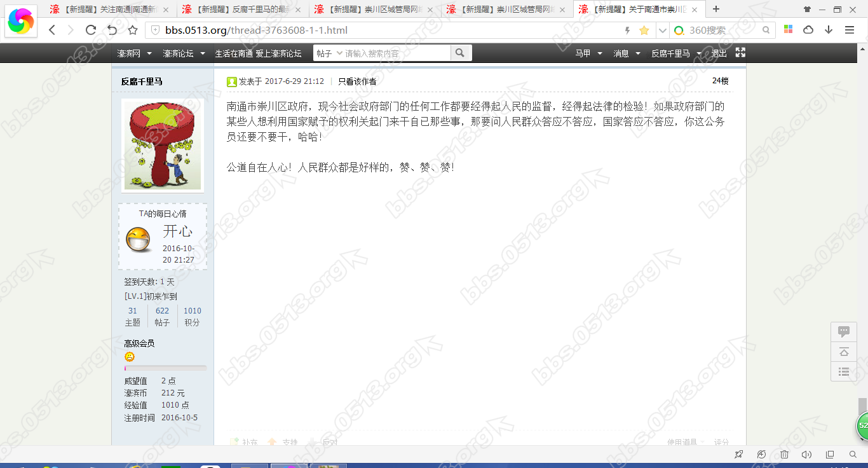Open the browser downloads arrow icon
The width and height of the screenshot is (868, 468).
(x=829, y=30)
